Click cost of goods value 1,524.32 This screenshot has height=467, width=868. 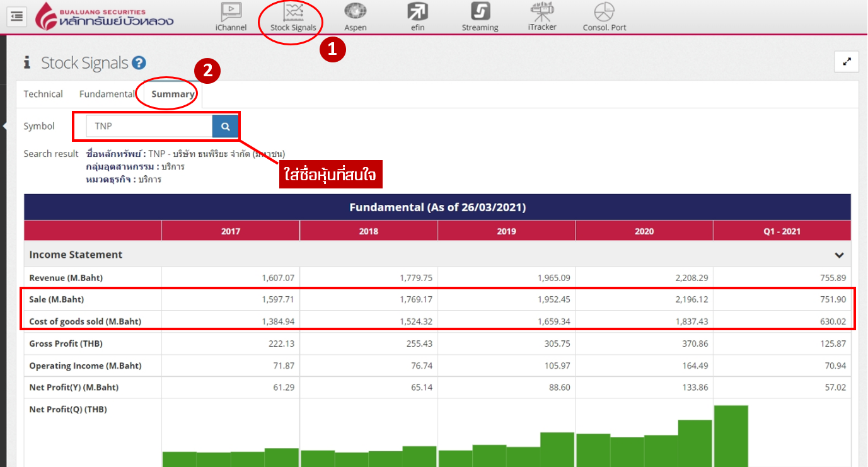point(416,321)
